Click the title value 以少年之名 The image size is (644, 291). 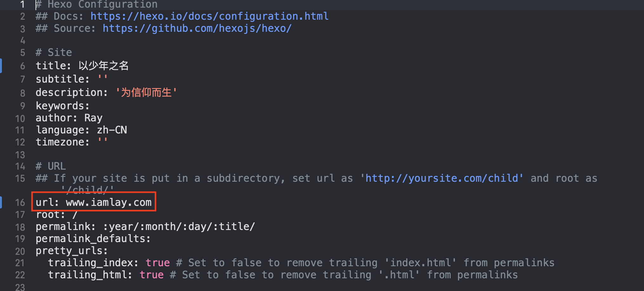[x=104, y=66]
